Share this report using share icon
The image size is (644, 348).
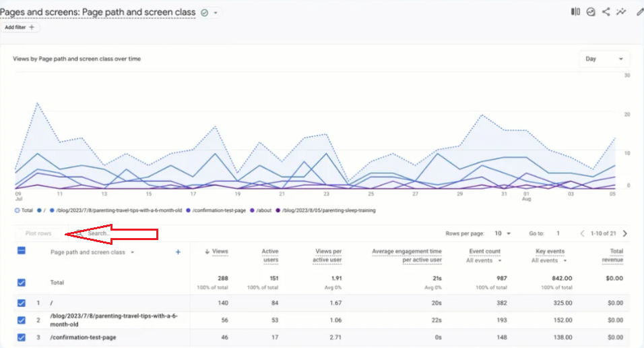pyautogui.click(x=606, y=12)
